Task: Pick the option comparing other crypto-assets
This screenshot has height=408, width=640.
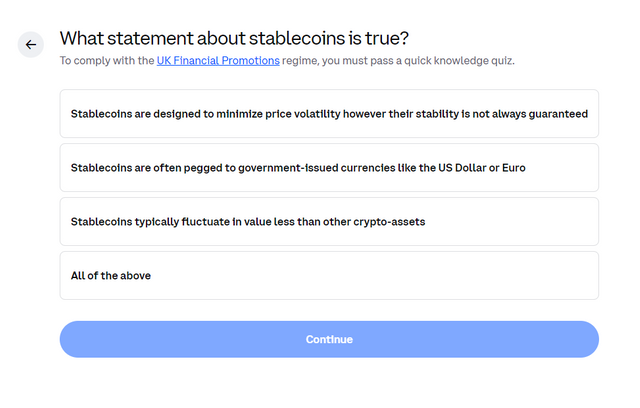Action: pyautogui.click(x=329, y=221)
